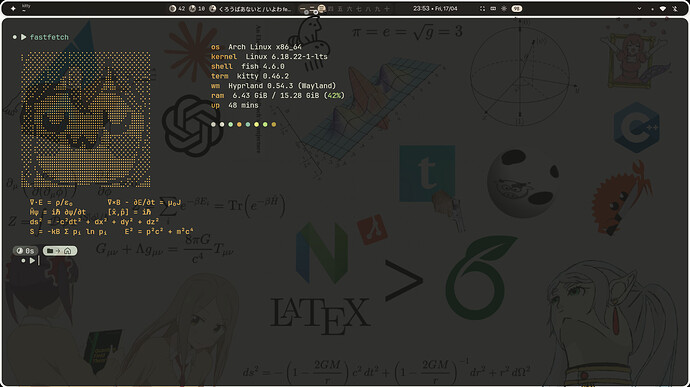Click the home icon in directory pill
The height and width of the screenshot is (387, 690).
(x=67, y=251)
